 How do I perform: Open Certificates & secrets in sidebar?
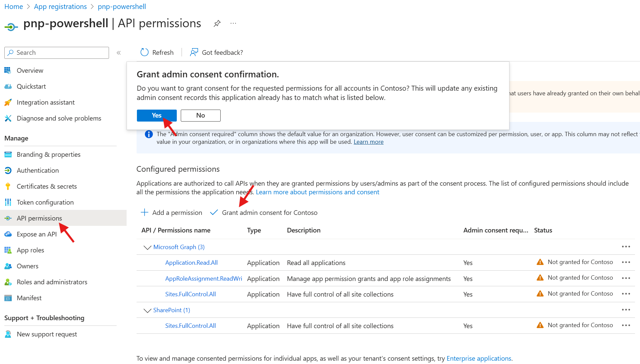[x=47, y=186]
